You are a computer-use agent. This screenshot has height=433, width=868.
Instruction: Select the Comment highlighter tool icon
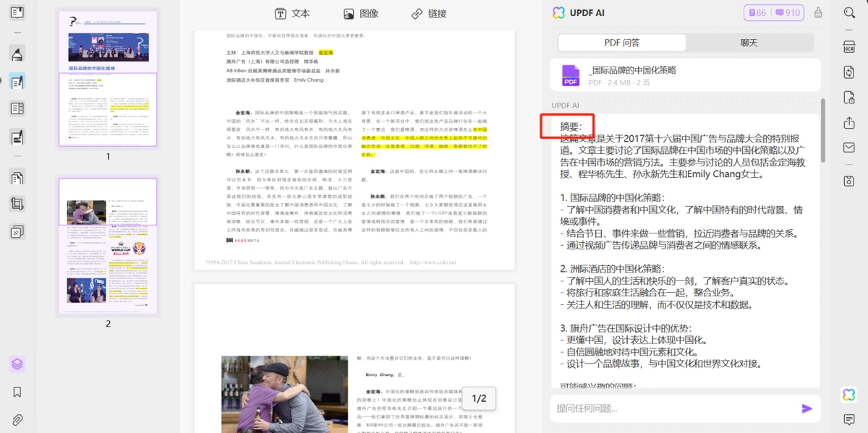(x=17, y=53)
